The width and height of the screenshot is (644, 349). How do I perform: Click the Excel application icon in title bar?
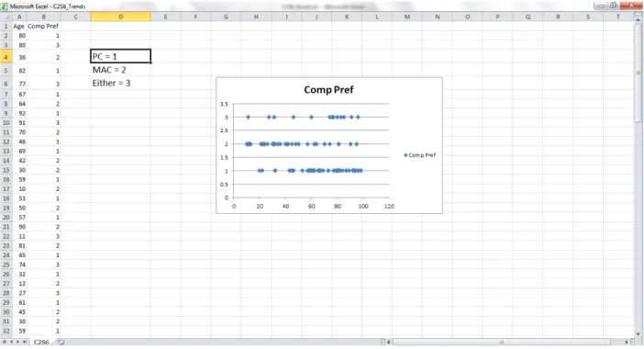tap(5, 6)
